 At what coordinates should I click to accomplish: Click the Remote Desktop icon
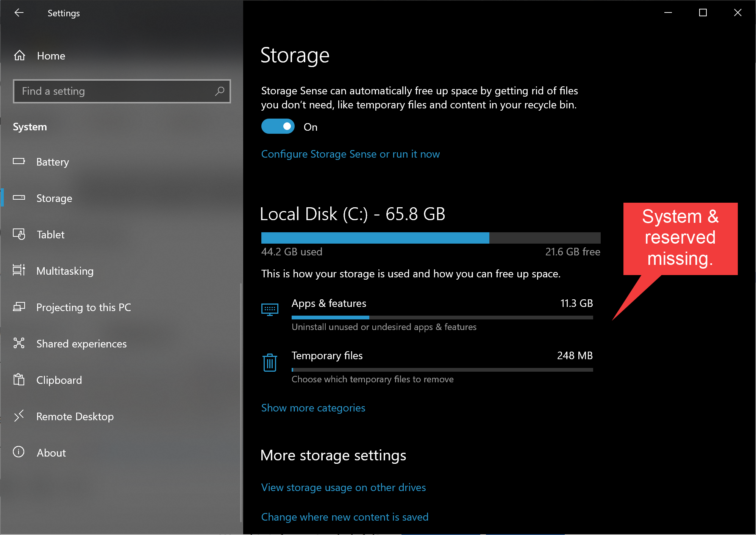point(19,416)
